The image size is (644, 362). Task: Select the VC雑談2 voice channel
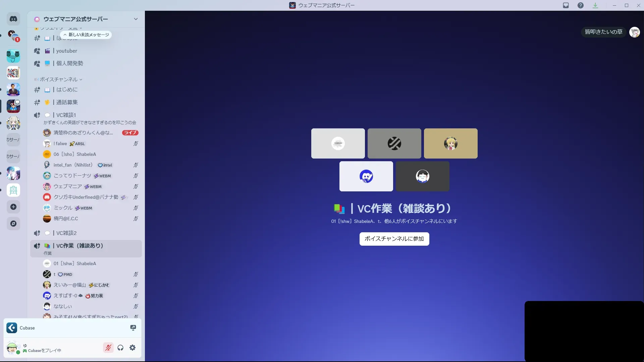click(x=66, y=233)
